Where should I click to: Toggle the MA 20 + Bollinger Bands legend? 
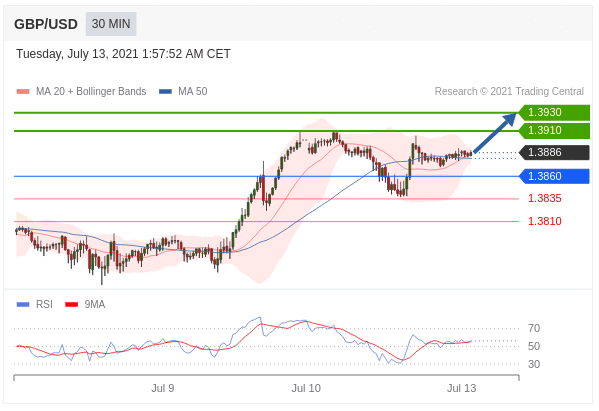[91, 91]
